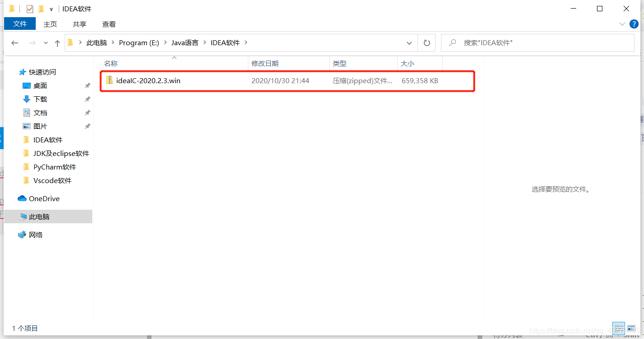
Task: Click the search box for IDEA软件
Action: [537, 43]
